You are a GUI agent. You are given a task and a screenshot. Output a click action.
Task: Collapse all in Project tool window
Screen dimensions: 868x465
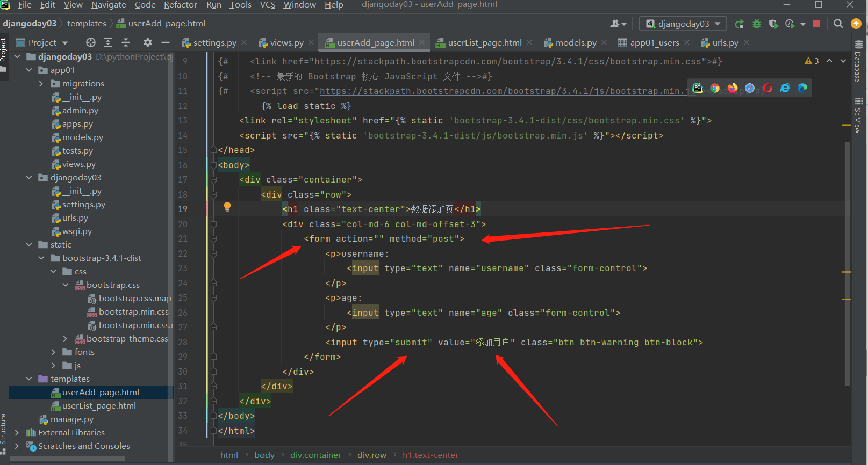tap(126, 42)
